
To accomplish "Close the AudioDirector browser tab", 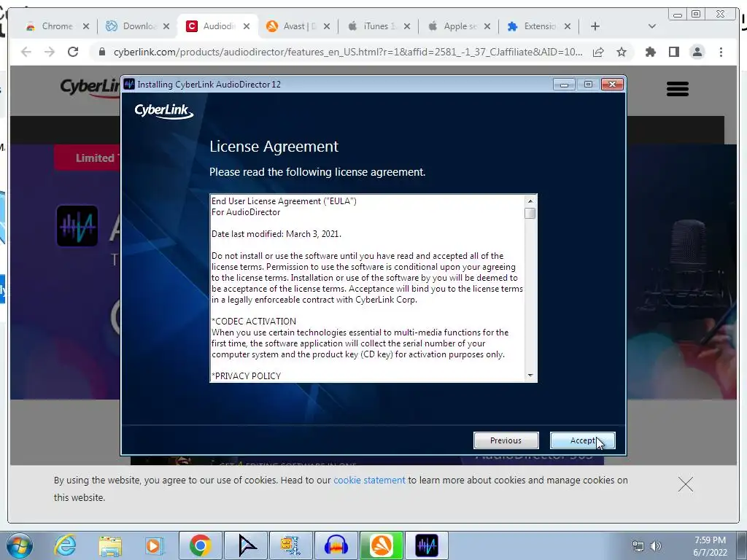I will [247, 26].
